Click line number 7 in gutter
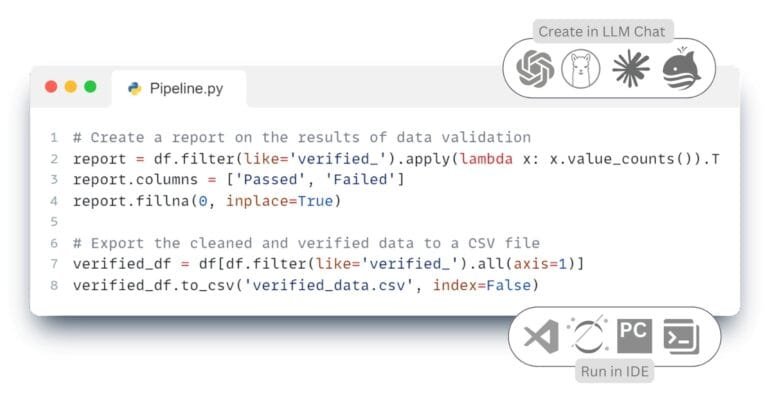 54,264
